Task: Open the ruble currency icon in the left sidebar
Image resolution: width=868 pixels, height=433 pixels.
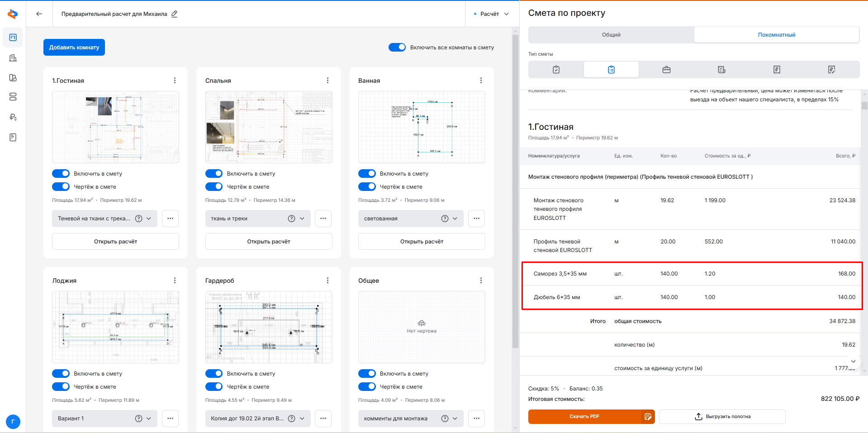Action: [13, 117]
